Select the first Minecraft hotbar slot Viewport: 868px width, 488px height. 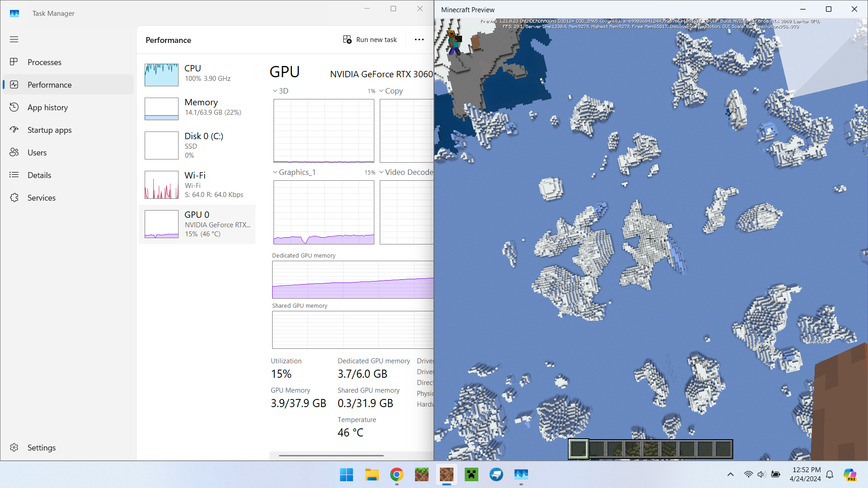coord(578,449)
